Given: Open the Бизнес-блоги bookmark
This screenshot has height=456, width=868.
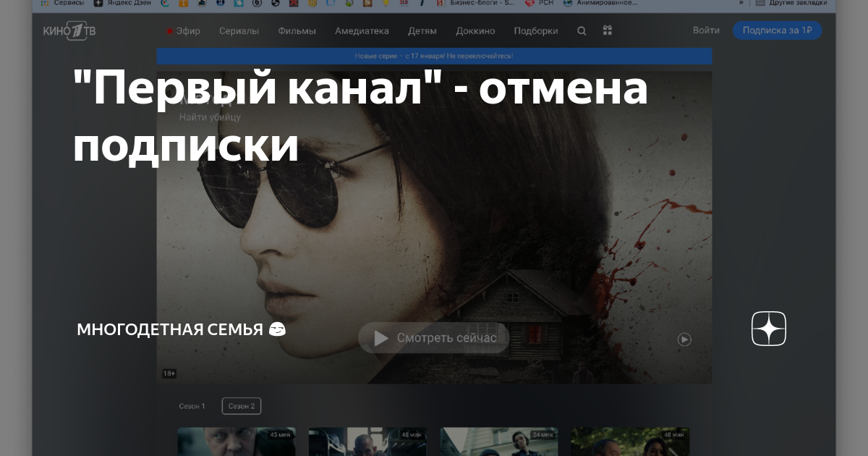Looking at the screenshot, I should (x=477, y=3).
